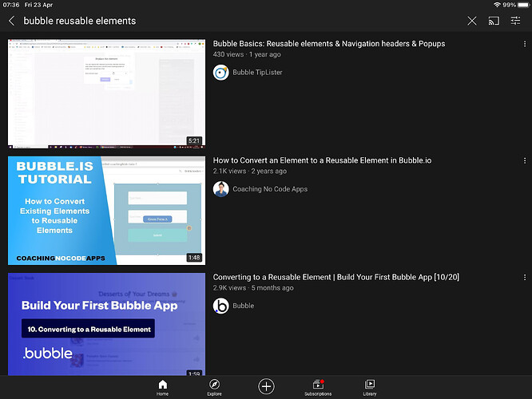Tap the battery indicator in status bar
This screenshot has height=399, width=532.
523,5
